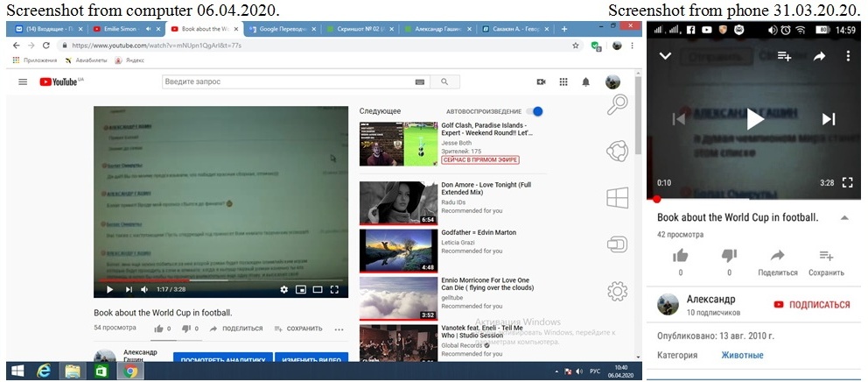Enter fullscreen on desktop player

tap(334, 289)
